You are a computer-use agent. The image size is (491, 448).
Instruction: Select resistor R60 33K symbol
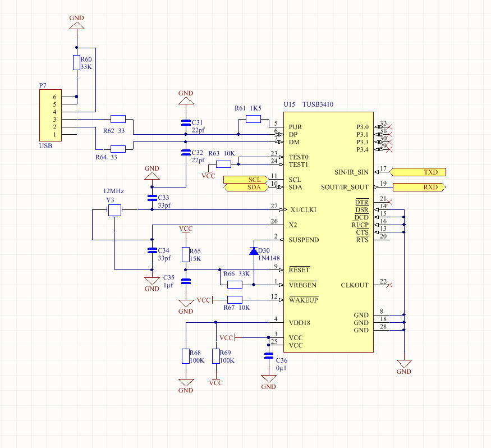tap(76, 63)
